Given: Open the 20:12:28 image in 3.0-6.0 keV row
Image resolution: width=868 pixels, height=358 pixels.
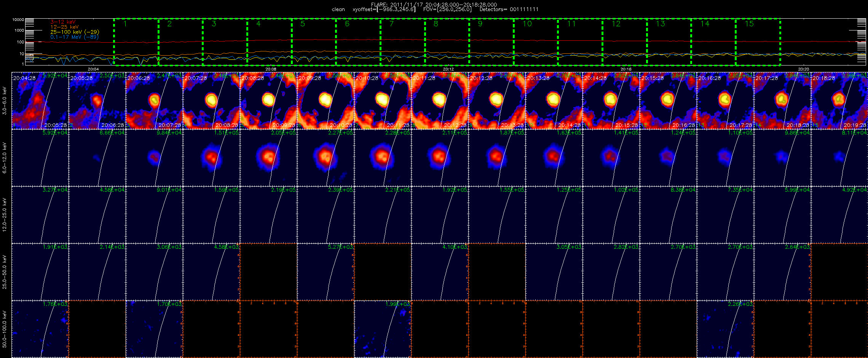Looking at the screenshot, I should point(497,101).
